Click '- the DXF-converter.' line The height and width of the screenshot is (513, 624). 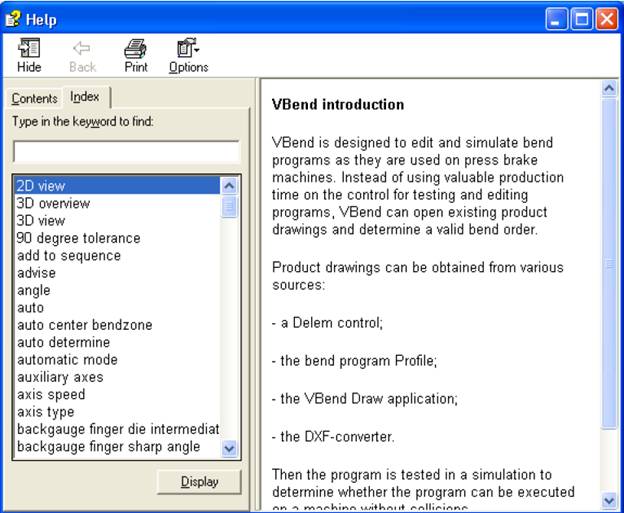(x=333, y=437)
